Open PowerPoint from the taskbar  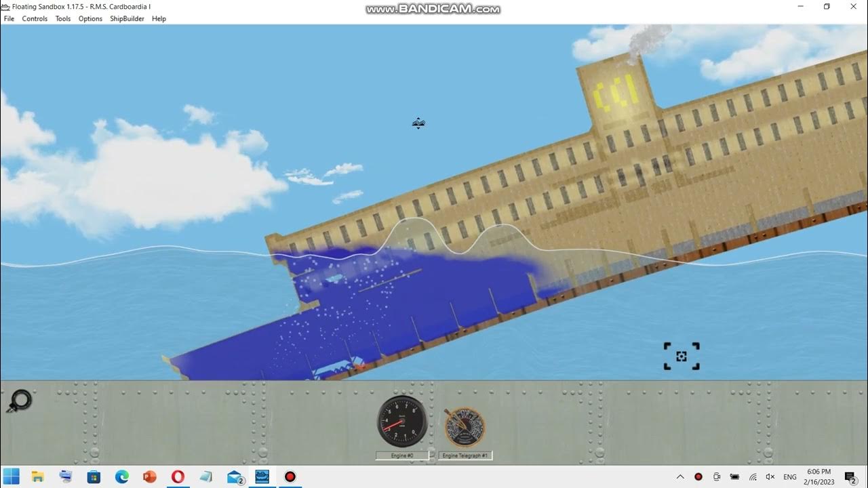150,476
